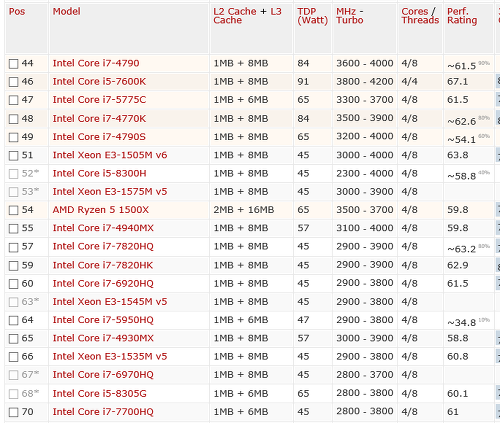Select checkbox for Intel Core i7-5950HQ

click(13, 321)
